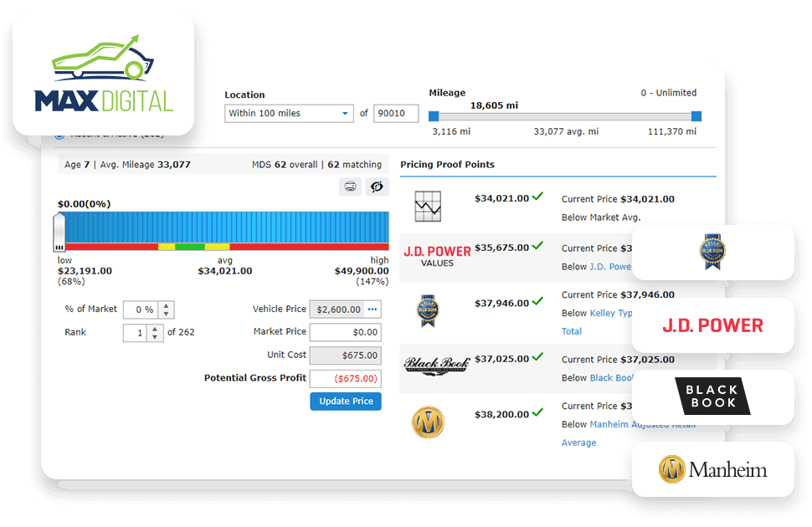Open the Vehicle Price ellipsis options
812x527 pixels.
(x=373, y=309)
